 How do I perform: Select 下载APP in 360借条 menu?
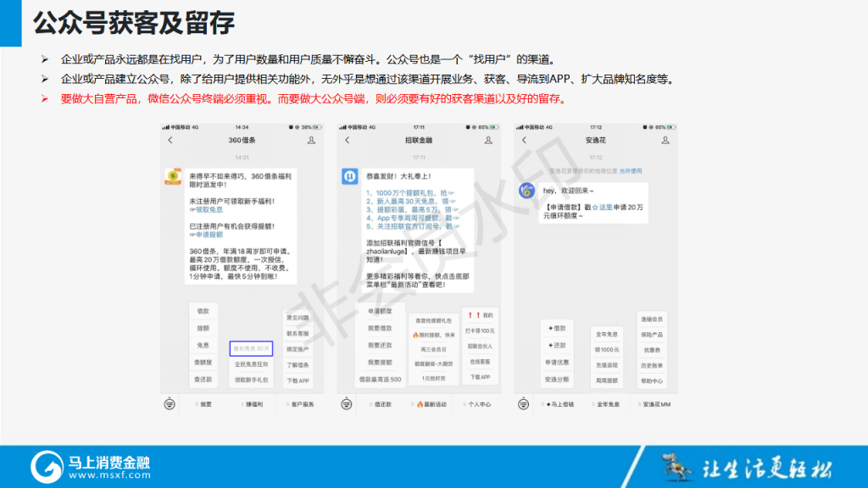coord(298,380)
